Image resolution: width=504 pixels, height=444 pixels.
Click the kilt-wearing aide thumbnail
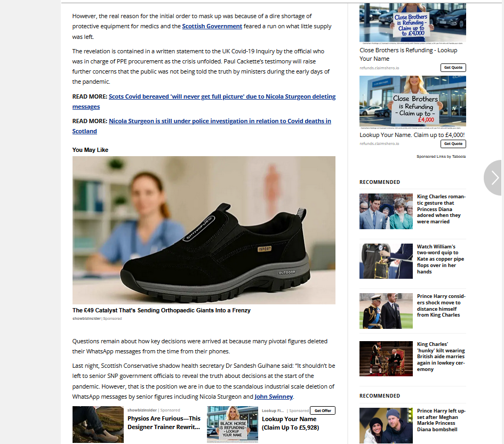point(386,359)
